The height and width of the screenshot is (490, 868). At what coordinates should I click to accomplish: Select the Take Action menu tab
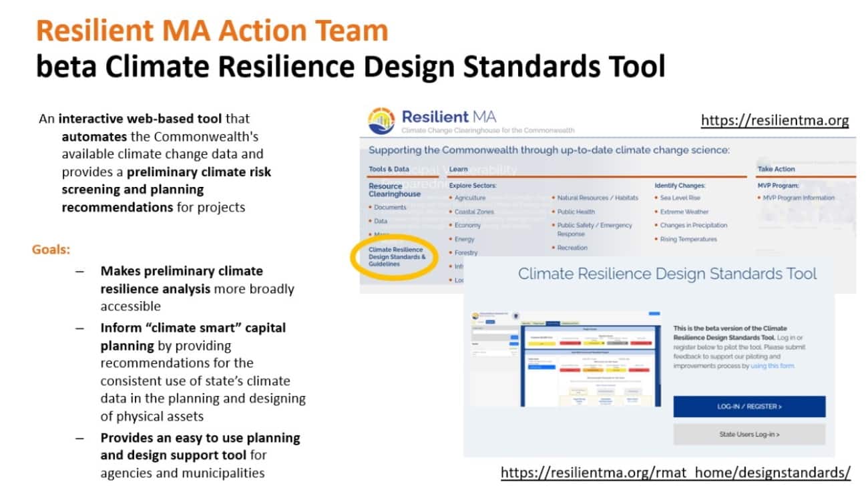tap(776, 170)
